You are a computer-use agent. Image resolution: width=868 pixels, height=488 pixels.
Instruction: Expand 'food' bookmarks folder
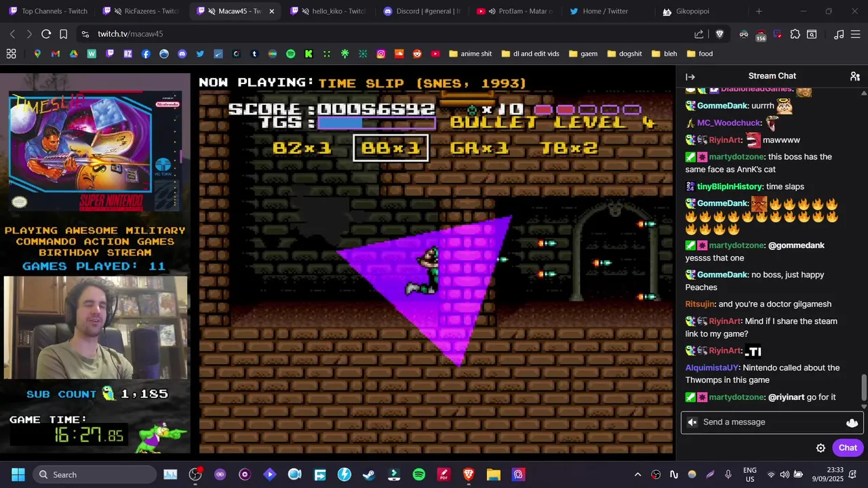700,54
